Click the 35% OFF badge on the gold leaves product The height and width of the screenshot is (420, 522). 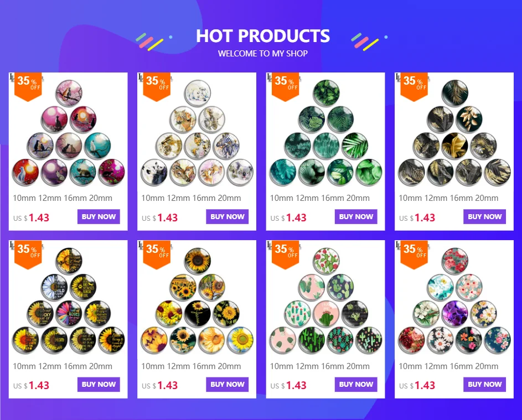(414, 86)
